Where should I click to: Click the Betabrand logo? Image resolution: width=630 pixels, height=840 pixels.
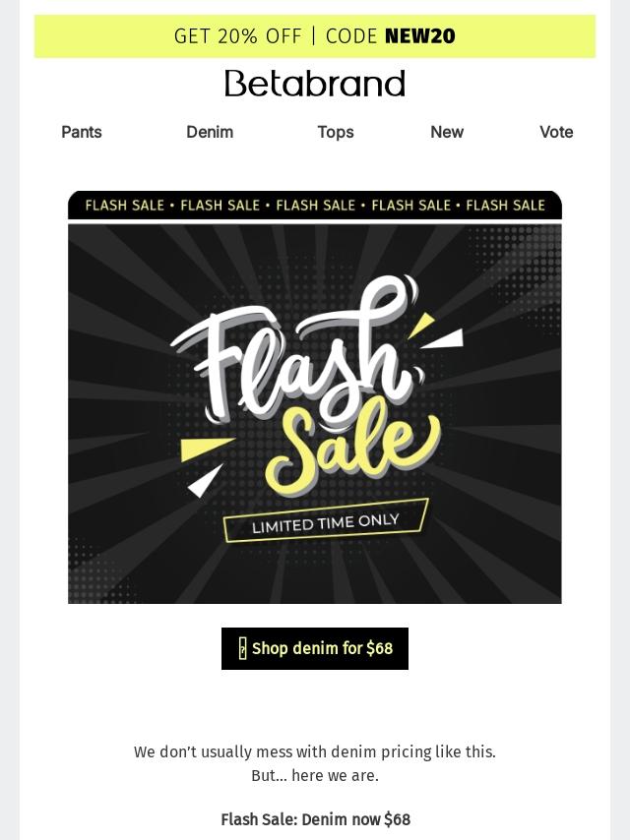point(315,84)
